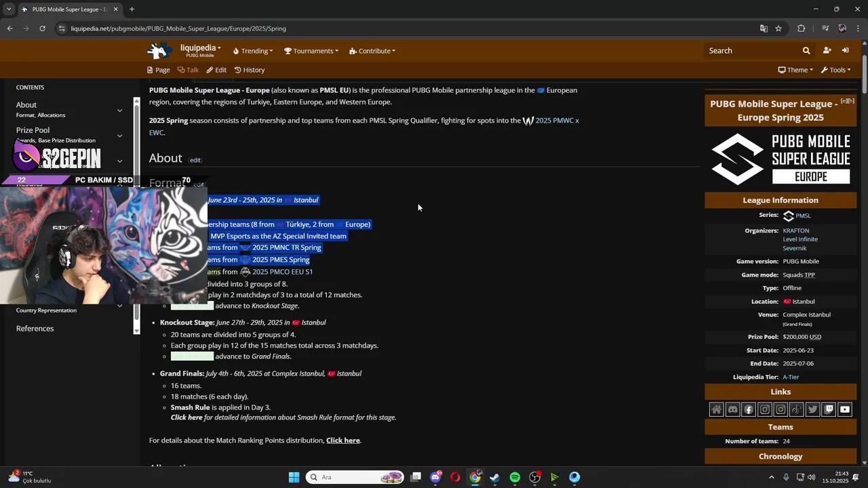This screenshot has height=488, width=868.
Task: Open the browser extensions puzzle icon
Action: tap(802, 28)
